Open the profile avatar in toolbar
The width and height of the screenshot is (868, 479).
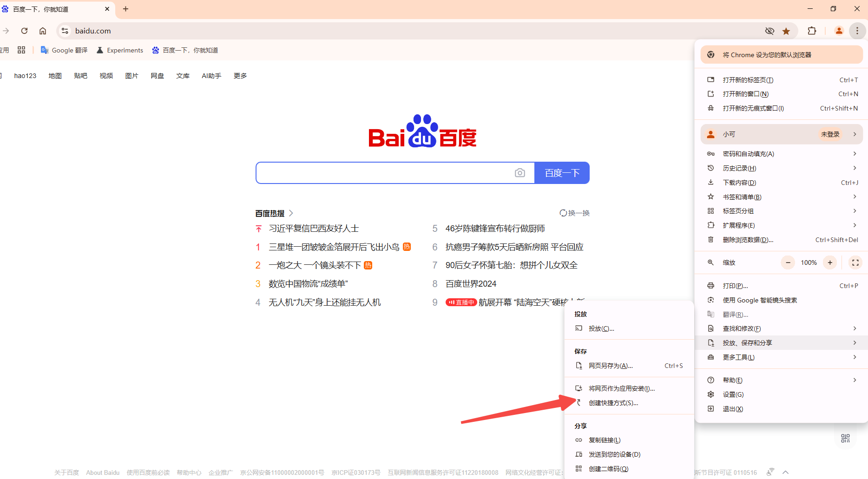pyautogui.click(x=839, y=31)
